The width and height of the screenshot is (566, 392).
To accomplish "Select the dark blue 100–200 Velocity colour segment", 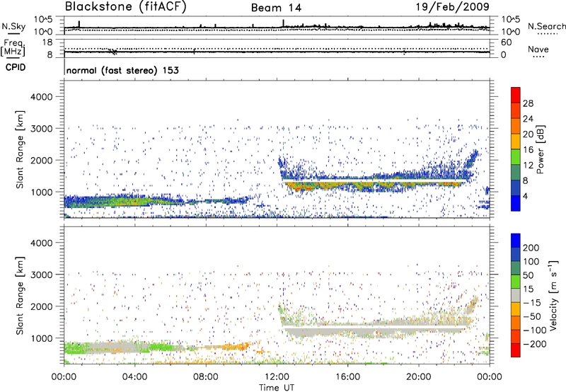I will click(x=516, y=255).
